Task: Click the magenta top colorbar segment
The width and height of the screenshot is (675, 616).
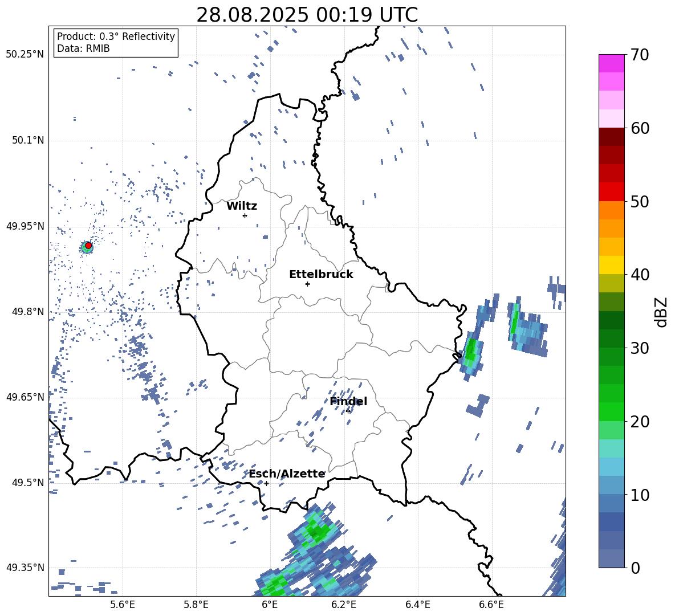Action: click(611, 63)
